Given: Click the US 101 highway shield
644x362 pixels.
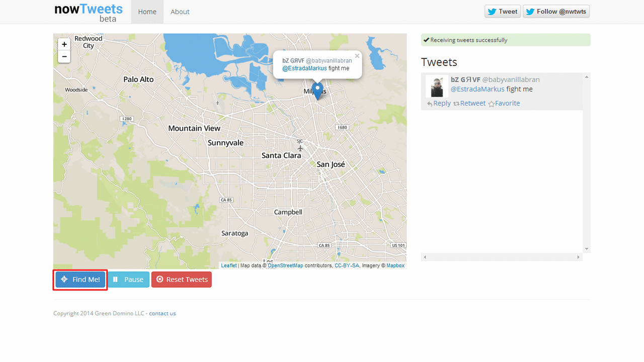Looking at the screenshot, I should pos(398,245).
